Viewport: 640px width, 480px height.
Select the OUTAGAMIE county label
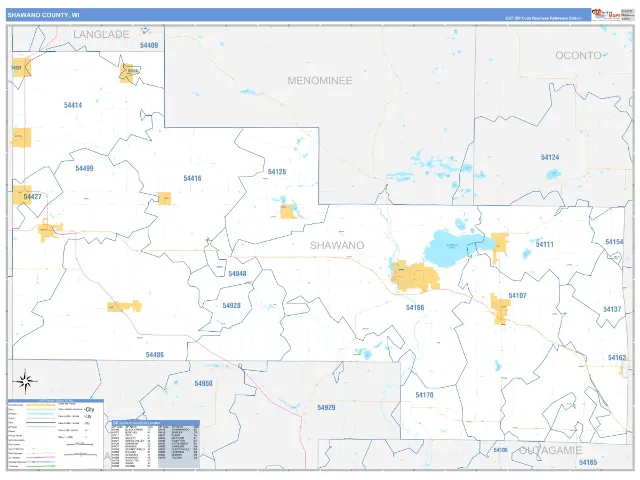(550, 451)
